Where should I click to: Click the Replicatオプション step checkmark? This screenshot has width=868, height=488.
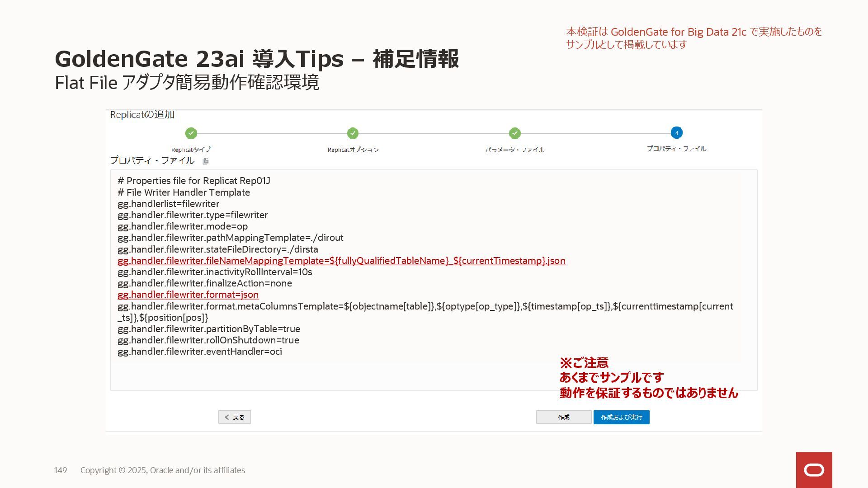click(x=353, y=133)
